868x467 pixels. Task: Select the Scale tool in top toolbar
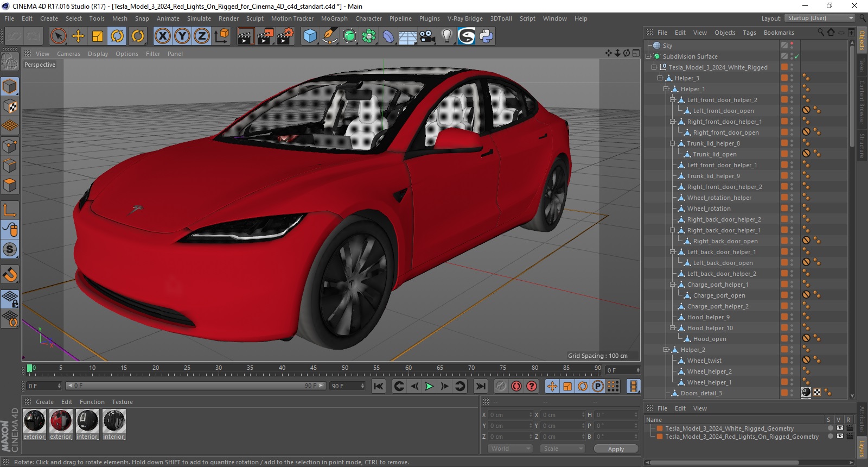point(98,36)
